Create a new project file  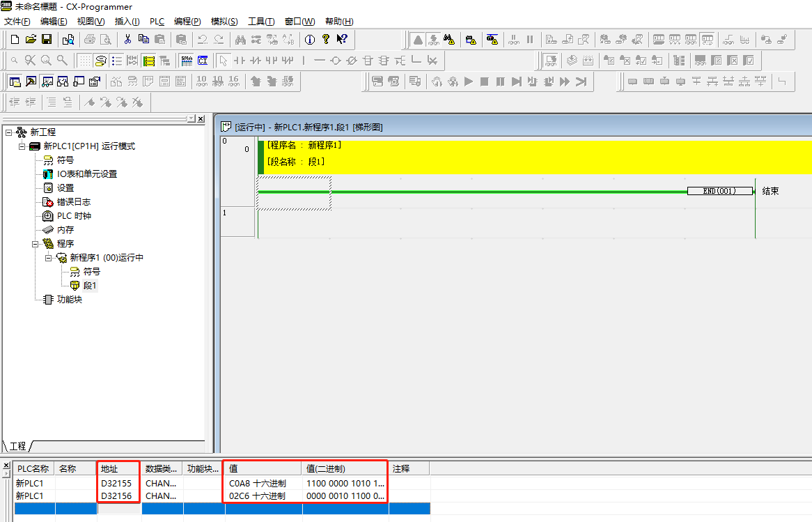[x=15, y=40]
